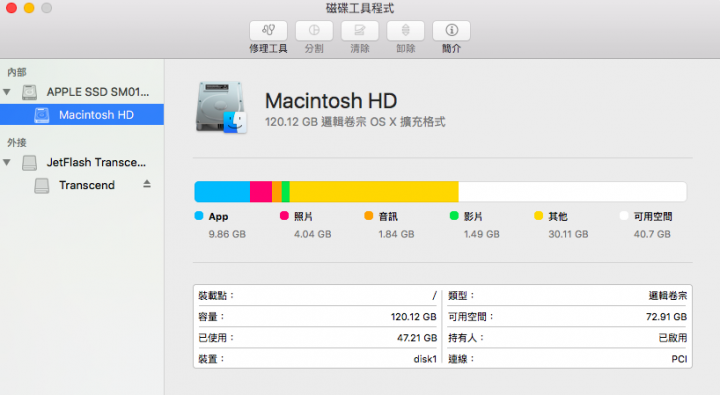Click the 已啟用 owners value
The image size is (720, 395).
point(673,338)
